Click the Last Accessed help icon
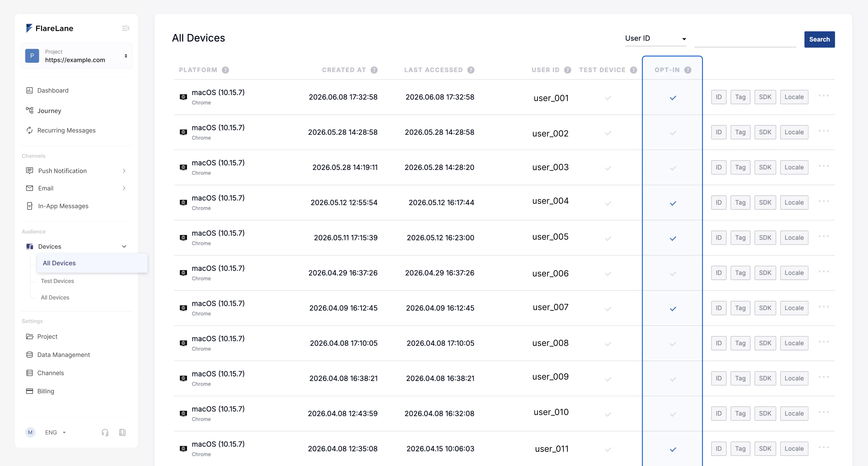Image resolution: width=868 pixels, height=466 pixels. (x=471, y=70)
